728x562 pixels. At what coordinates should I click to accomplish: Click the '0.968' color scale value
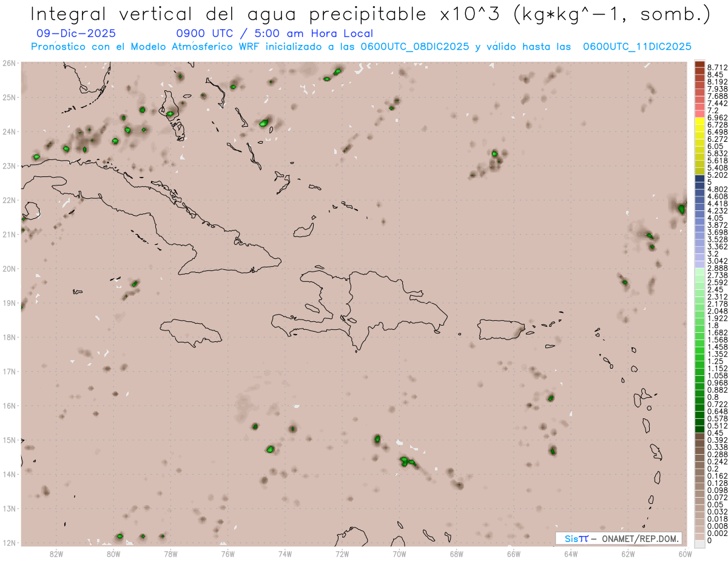click(x=717, y=383)
